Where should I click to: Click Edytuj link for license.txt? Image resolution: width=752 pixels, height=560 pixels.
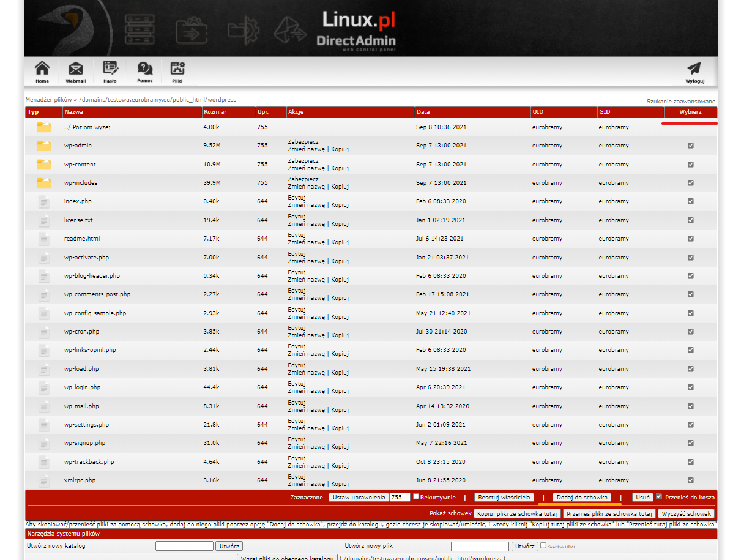pyautogui.click(x=296, y=216)
